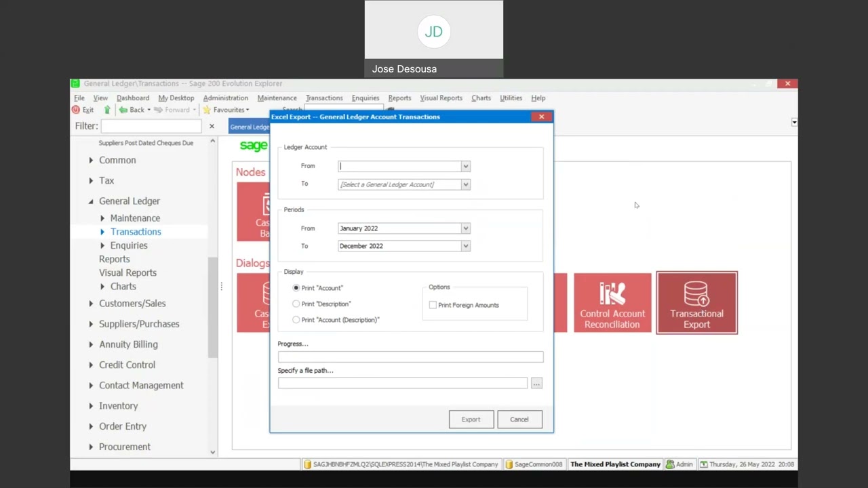Click the Cancel button in dialog

pos(519,420)
